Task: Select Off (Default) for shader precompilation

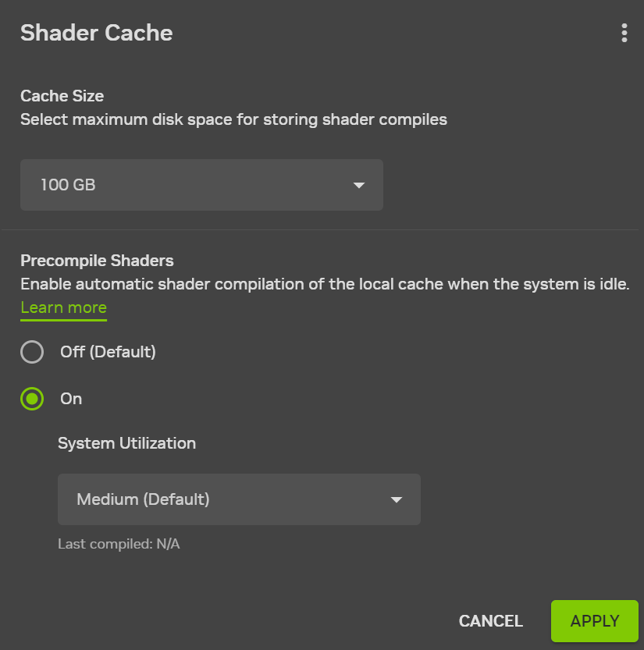Action: tap(32, 352)
